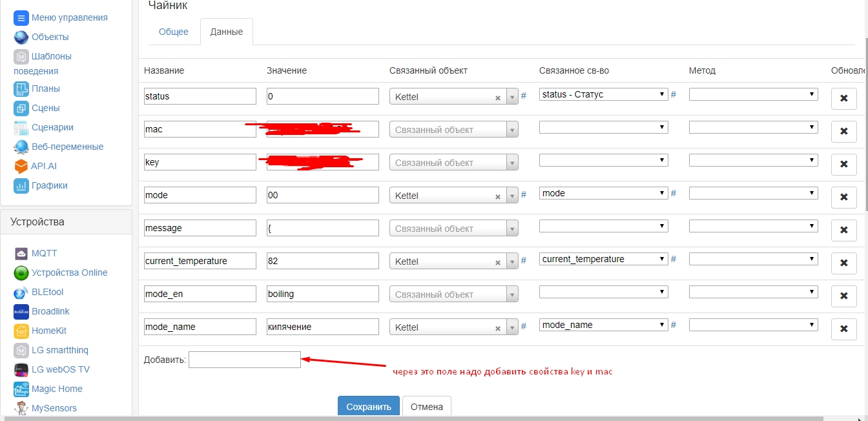
Task: Clear Kettel linked object in mode row
Action: pos(498,197)
